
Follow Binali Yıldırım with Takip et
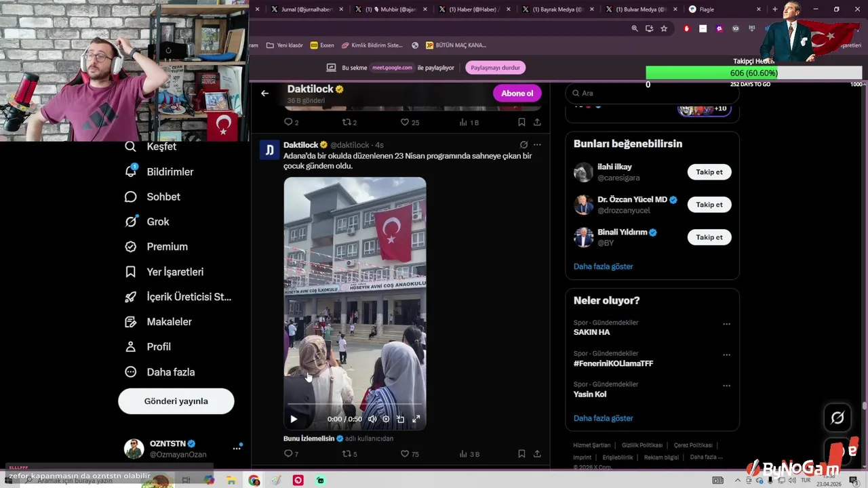pyautogui.click(x=709, y=237)
